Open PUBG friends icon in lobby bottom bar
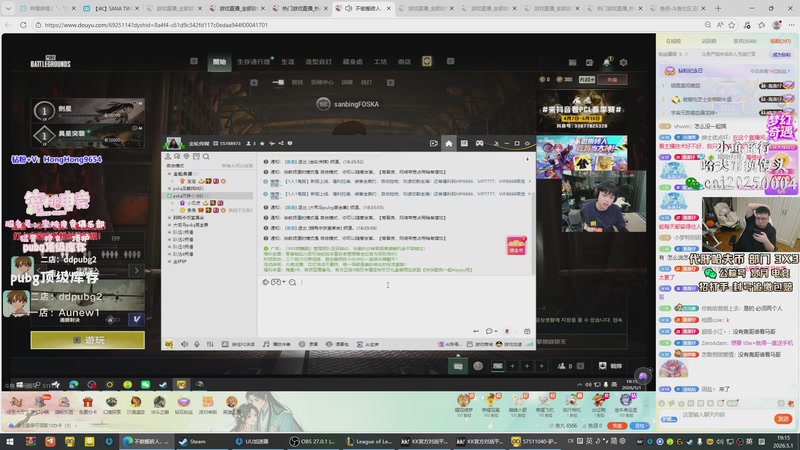 click(561, 366)
